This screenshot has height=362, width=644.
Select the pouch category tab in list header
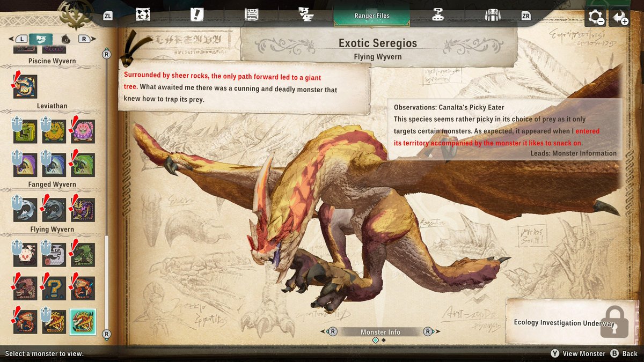[65, 39]
